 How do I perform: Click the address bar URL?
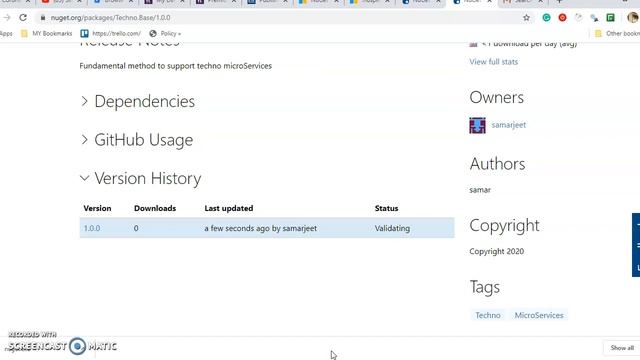coord(111,18)
